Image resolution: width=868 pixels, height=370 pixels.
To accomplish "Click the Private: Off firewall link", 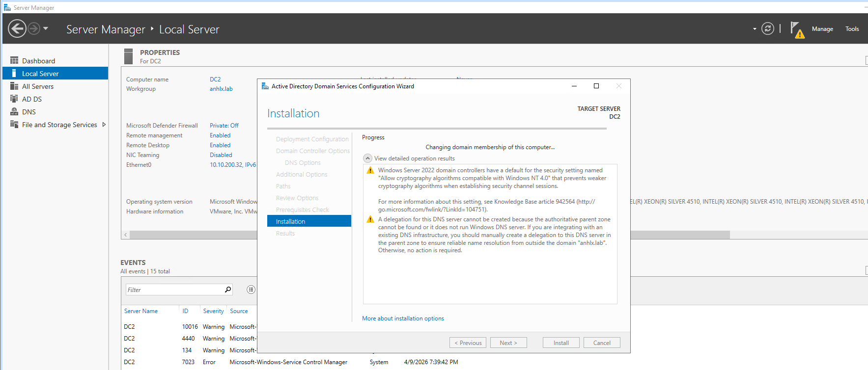I will 224,126.
